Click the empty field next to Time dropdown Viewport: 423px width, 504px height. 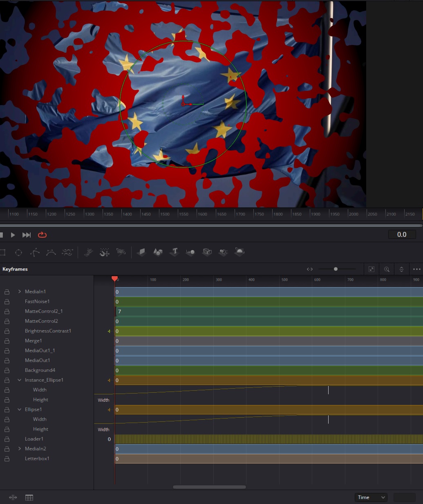tap(404, 497)
